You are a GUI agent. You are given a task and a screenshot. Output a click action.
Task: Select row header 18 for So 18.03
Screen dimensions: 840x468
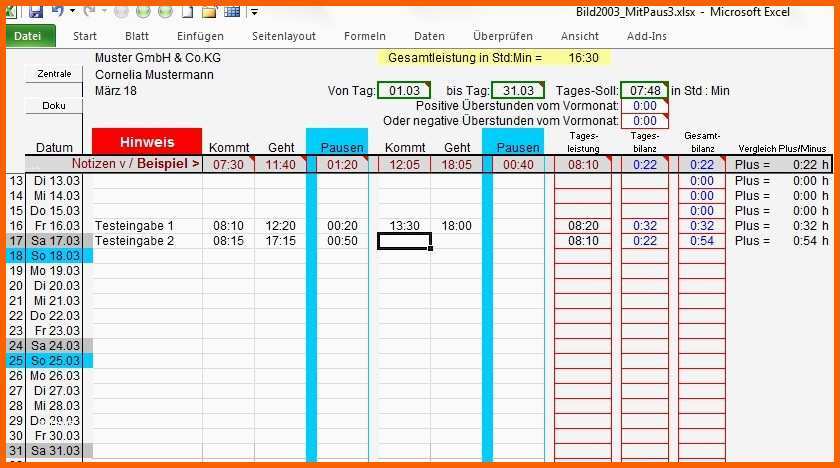(16, 256)
